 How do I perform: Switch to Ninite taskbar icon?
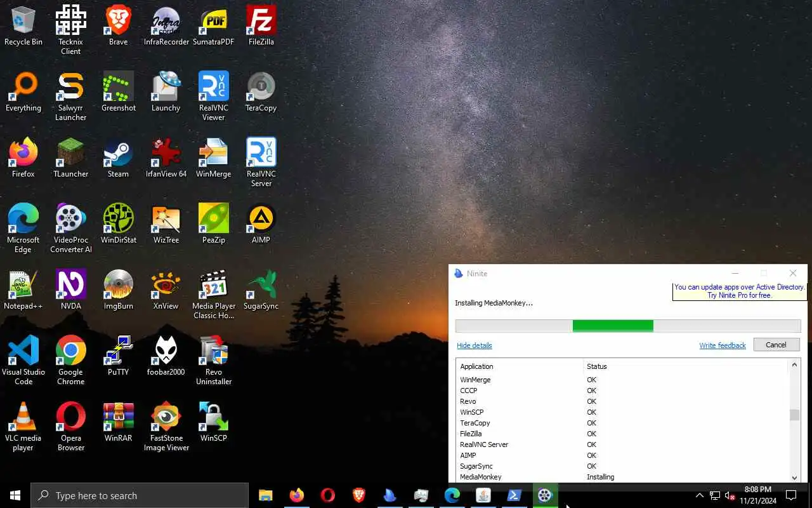pos(390,495)
